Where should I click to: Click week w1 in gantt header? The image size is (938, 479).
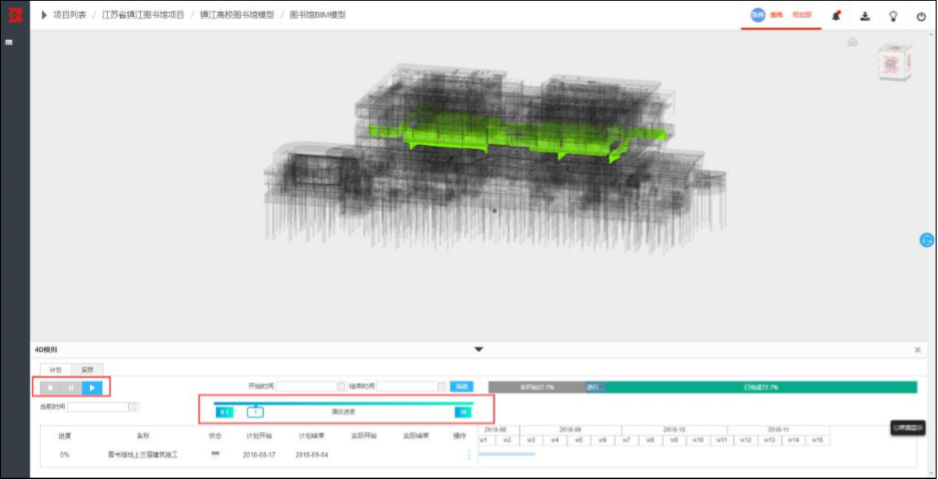(x=484, y=440)
